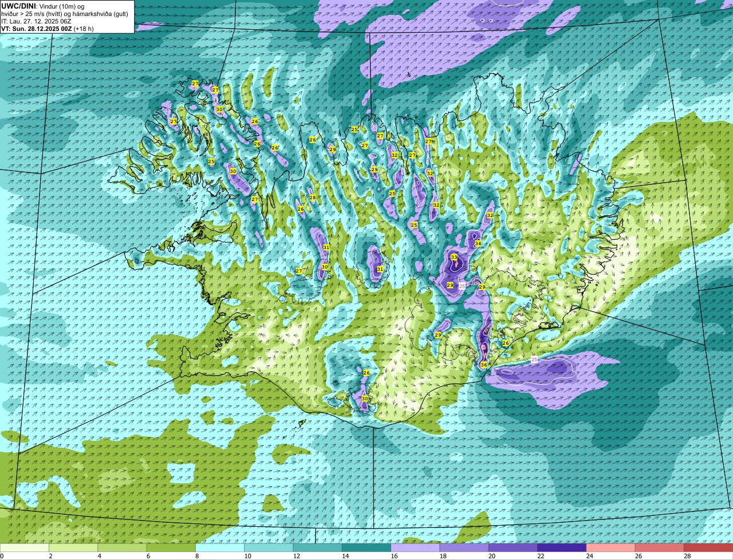Select the light green 2–4 m/s legend swatch

pyautogui.click(x=73, y=548)
